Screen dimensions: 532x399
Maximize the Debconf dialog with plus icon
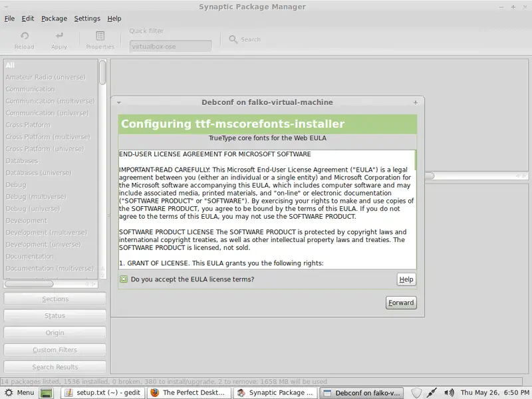click(x=416, y=102)
